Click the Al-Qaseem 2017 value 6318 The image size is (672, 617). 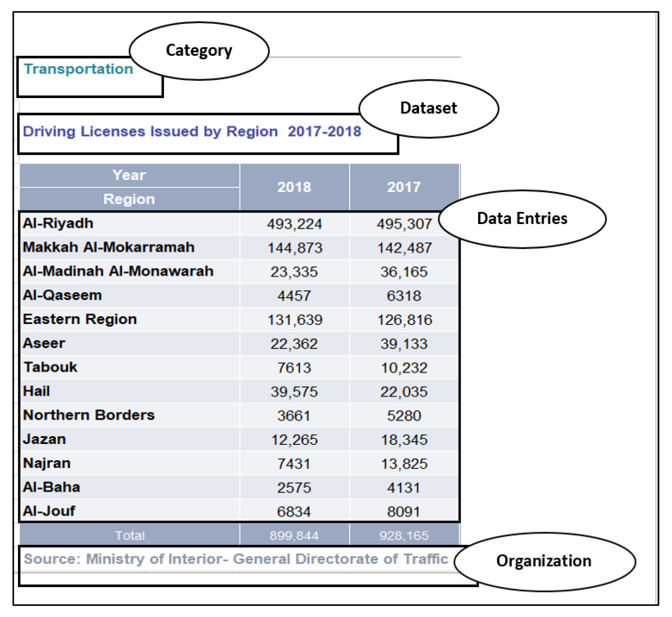[404, 296]
